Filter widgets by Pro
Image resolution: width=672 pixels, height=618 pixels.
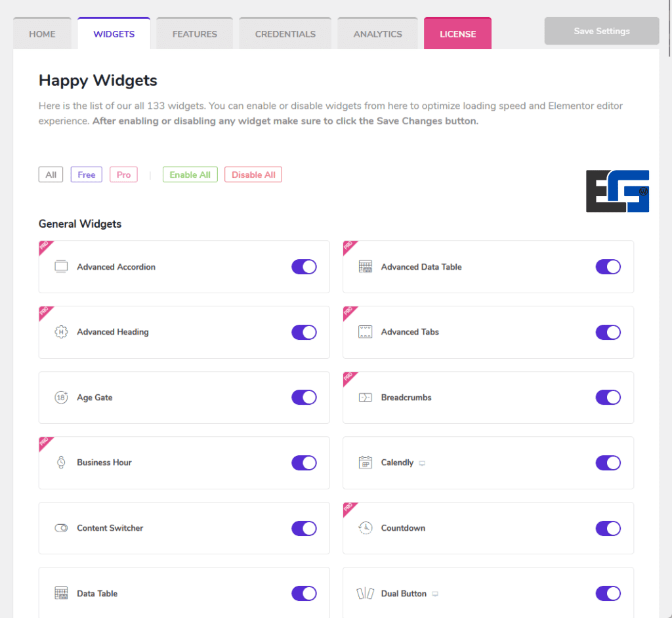123,175
